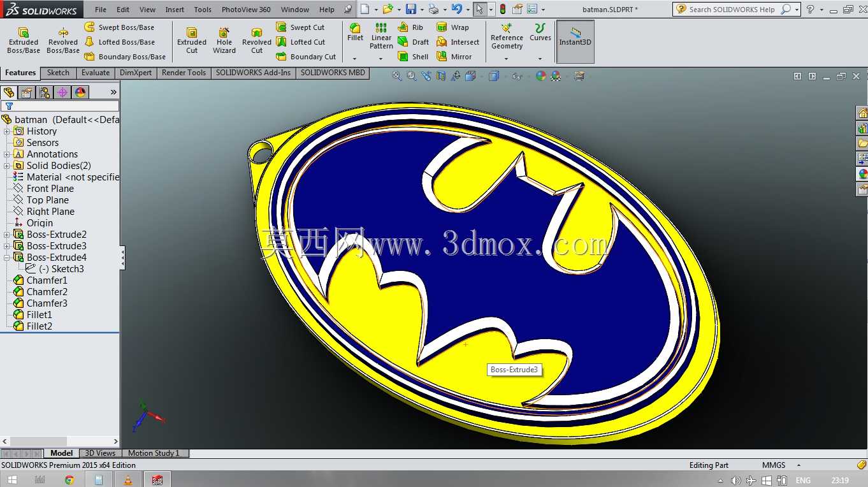Select the Draft tool
Image resolution: width=868 pixels, height=487 pixels.
click(413, 42)
